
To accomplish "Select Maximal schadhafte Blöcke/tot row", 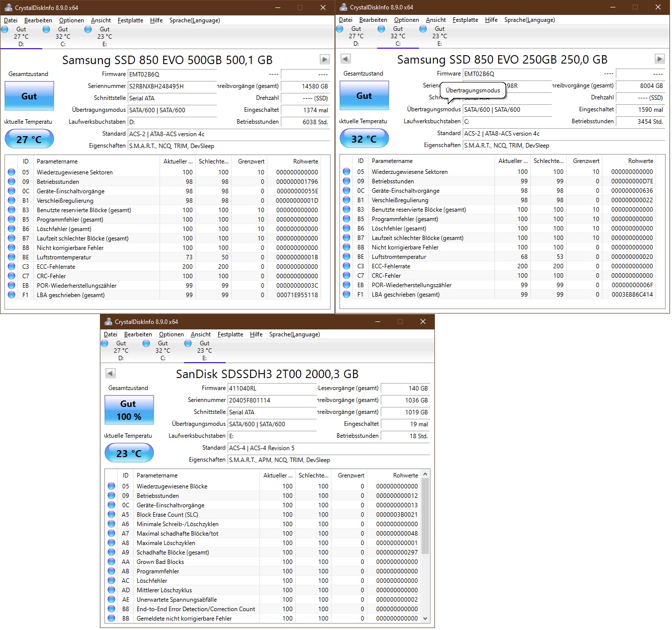I will (262, 534).
